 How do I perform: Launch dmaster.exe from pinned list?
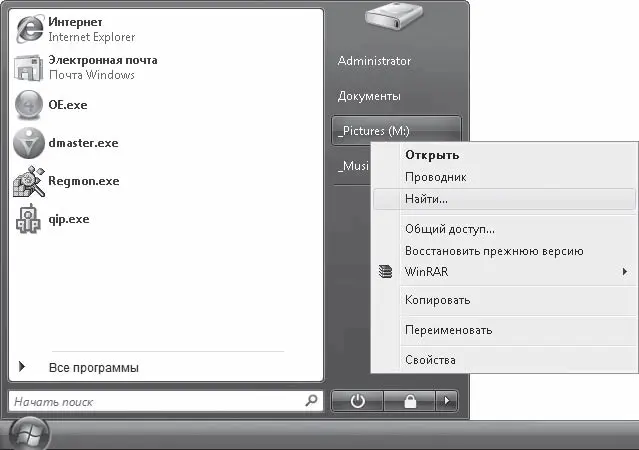click(x=29, y=143)
